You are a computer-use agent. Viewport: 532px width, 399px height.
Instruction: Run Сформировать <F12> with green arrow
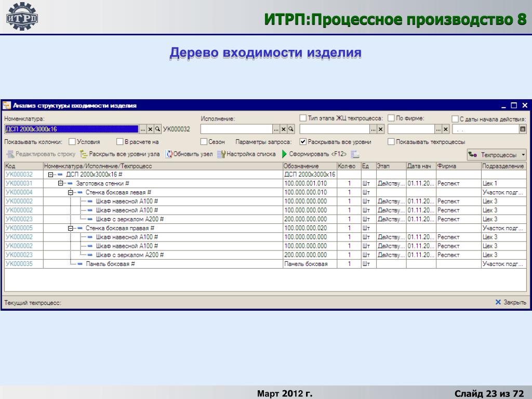click(314, 154)
